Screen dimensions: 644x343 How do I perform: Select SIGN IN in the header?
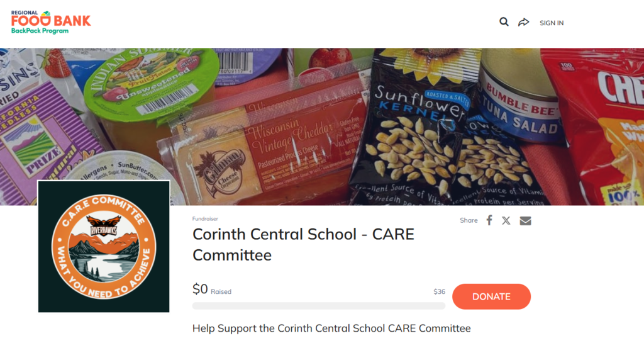pyautogui.click(x=552, y=23)
